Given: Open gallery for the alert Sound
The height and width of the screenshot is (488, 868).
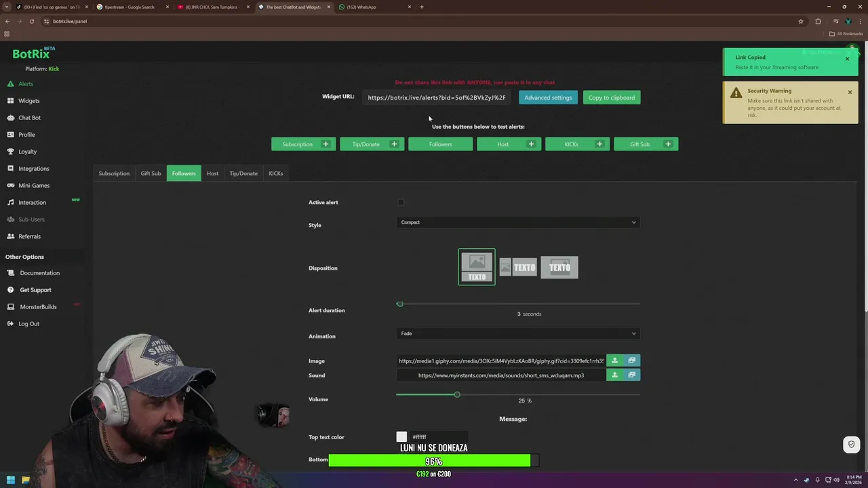Looking at the screenshot, I should (631, 375).
